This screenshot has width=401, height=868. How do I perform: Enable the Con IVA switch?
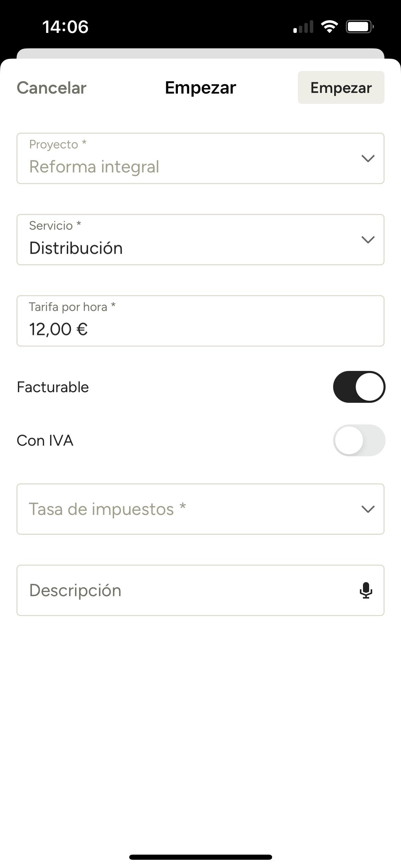[x=359, y=441]
